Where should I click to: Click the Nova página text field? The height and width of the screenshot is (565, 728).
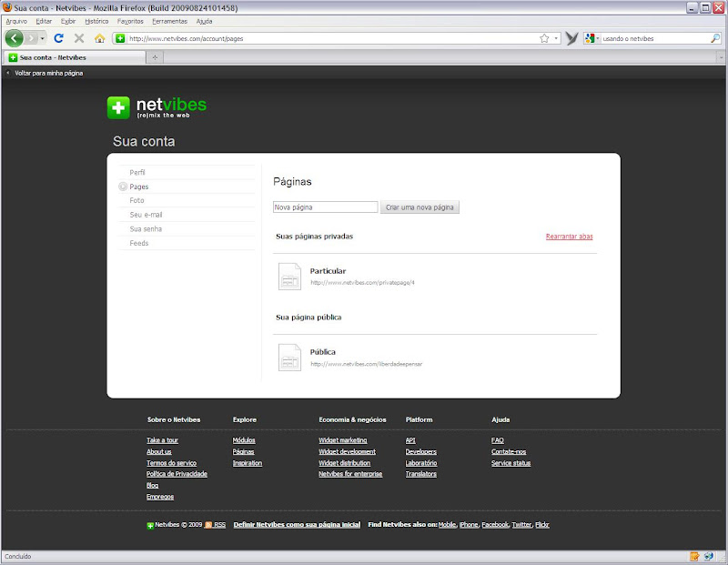coord(325,207)
